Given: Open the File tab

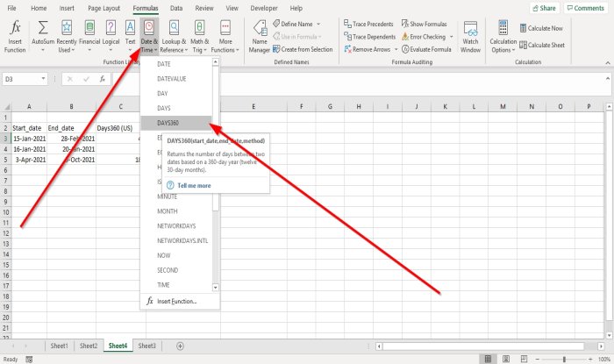Looking at the screenshot, I should [11, 8].
